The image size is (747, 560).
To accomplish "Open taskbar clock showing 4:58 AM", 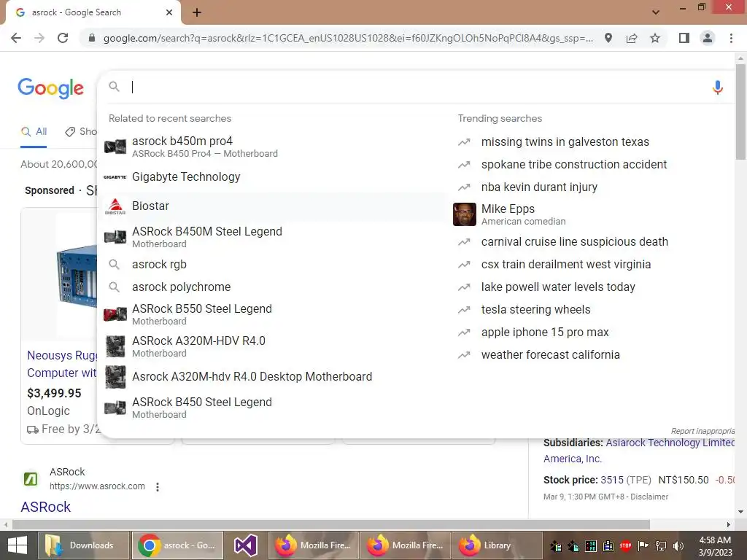I will pyautogui.click(x=715, y=546).
